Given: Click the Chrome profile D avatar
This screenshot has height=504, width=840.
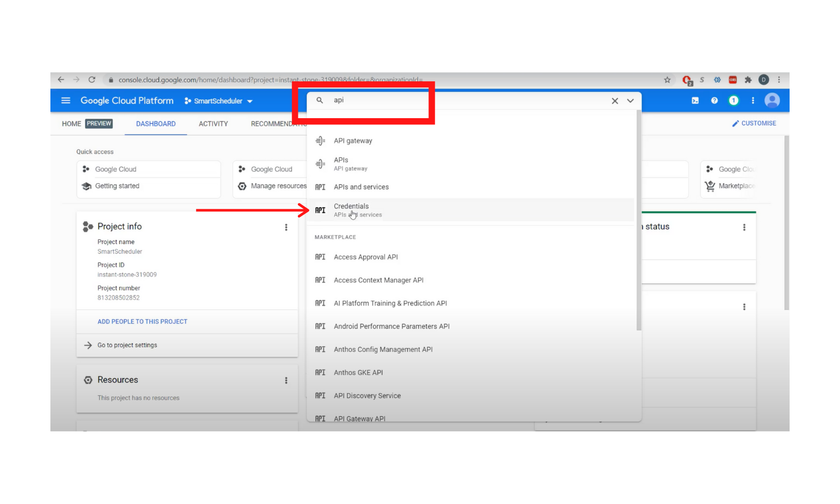Looking at the screenshot, I should tap(764, 80).
